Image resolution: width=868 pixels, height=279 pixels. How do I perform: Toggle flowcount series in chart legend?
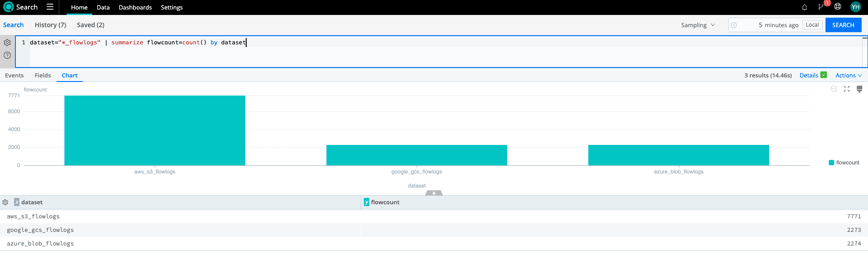844,163
